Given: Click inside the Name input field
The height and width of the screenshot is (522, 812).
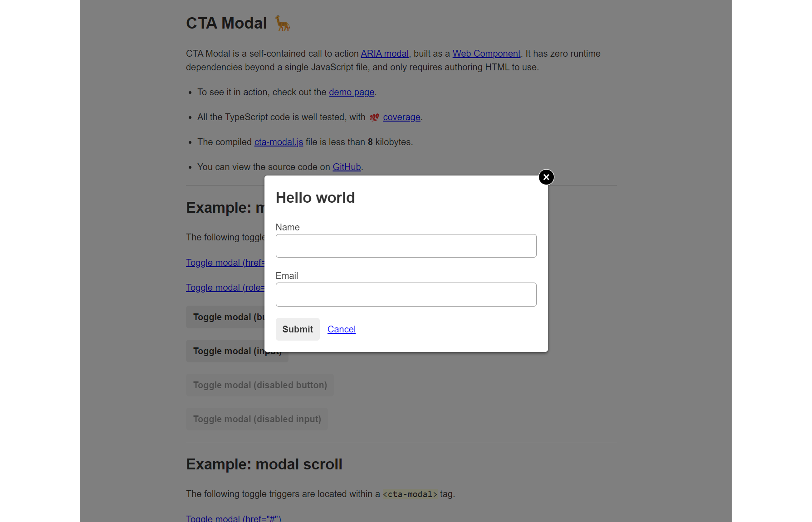Looking at the screenshot, I should pos(406,246).
